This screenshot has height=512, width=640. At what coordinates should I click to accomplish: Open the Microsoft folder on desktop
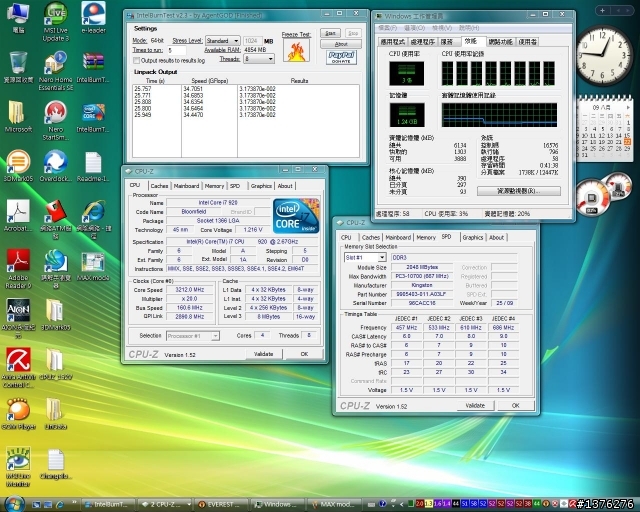[18, 117]
